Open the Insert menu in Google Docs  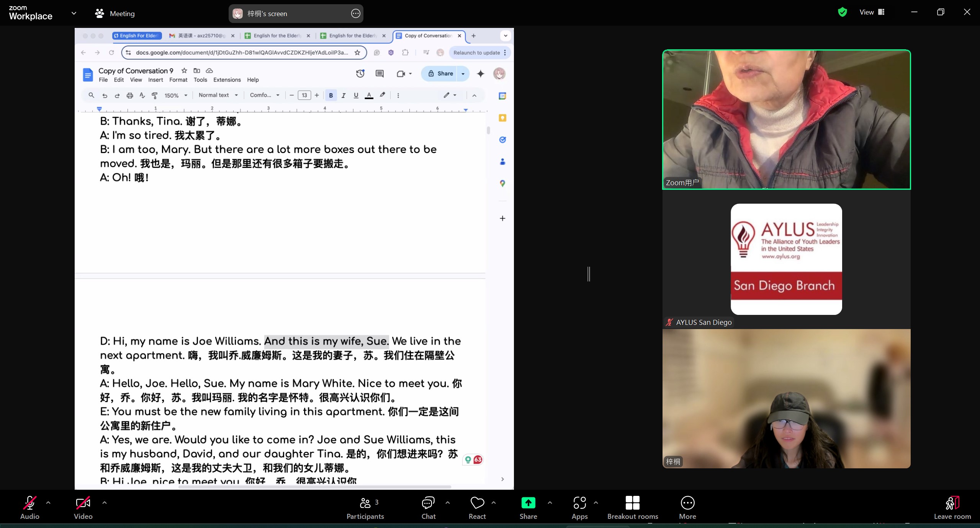(x=155, y=80)
